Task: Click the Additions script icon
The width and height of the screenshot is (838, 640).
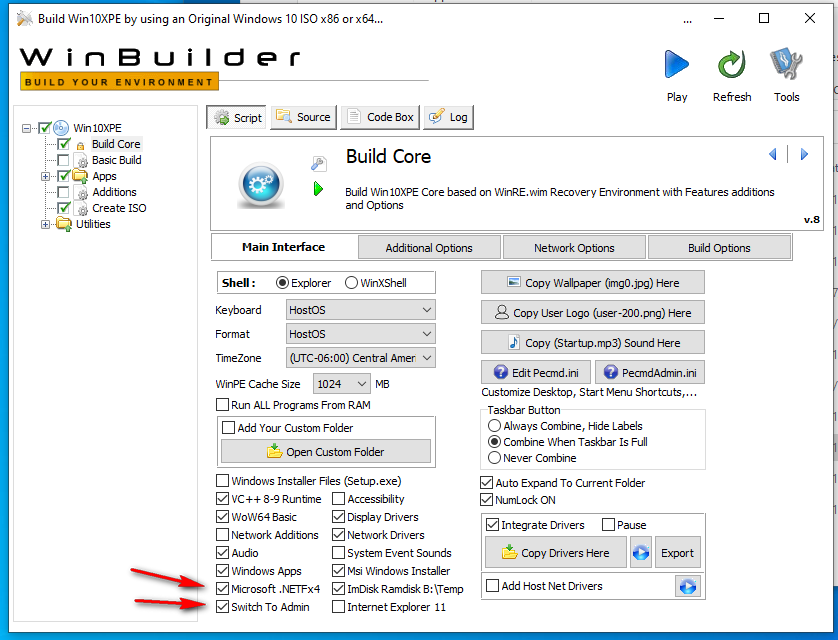Action: coord(81,192)
